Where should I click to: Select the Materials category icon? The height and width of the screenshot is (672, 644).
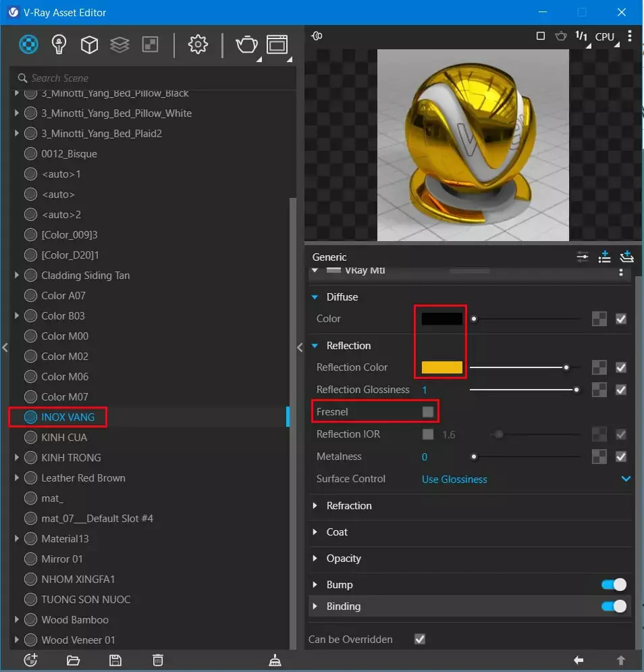[28, 45]
